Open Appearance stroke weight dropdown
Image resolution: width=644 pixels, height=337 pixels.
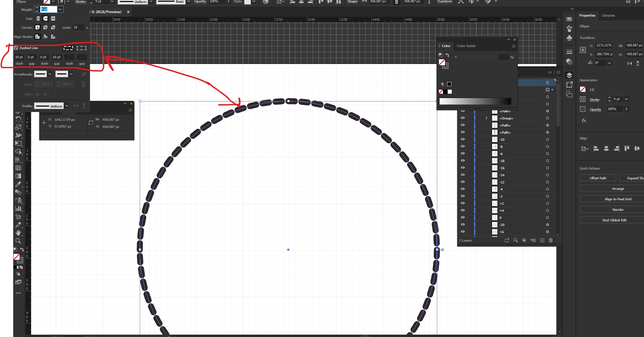(x=626, y=99)
